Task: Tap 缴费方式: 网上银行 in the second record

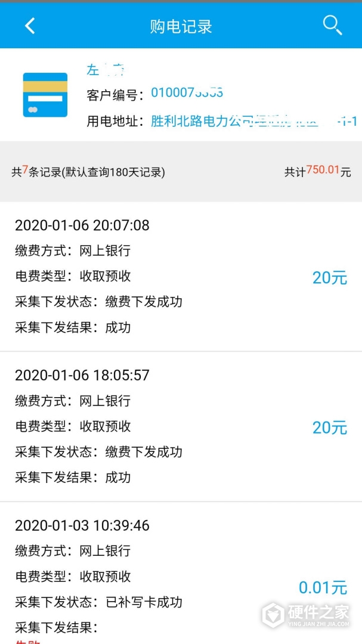Action: coord(73,401)
